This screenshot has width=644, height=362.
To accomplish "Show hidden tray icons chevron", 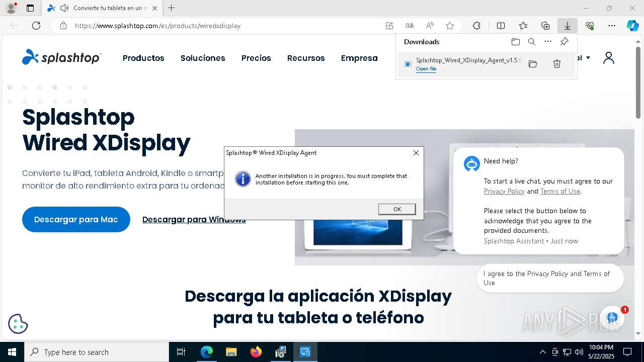I will pos(542,352).
